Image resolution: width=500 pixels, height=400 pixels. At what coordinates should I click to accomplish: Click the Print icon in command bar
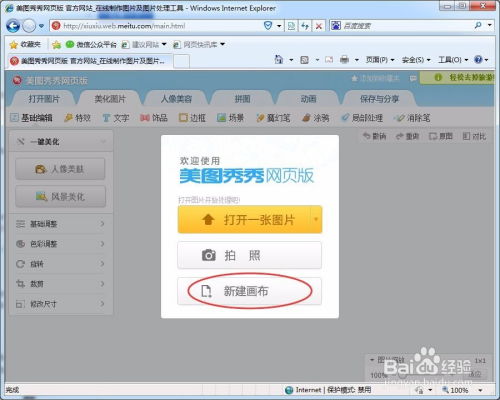pyautogui.click(x=344, y=60)
